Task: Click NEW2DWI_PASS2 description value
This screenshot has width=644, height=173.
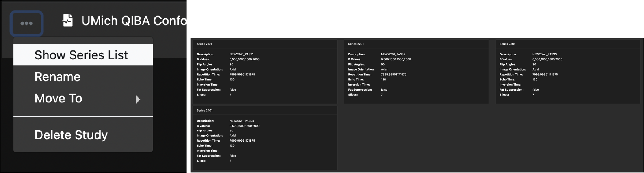Action: click(393, 54)
